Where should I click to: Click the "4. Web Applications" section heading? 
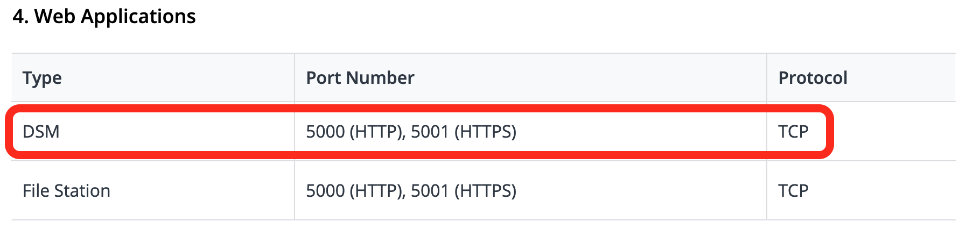coord(104,17)
